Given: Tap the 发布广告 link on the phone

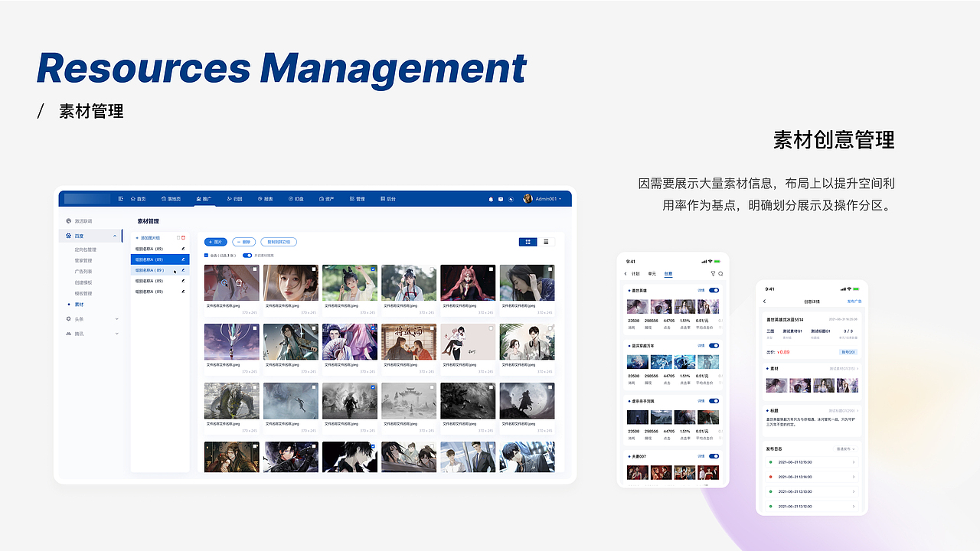Looking at the screenshot, I should click(854, 302).
